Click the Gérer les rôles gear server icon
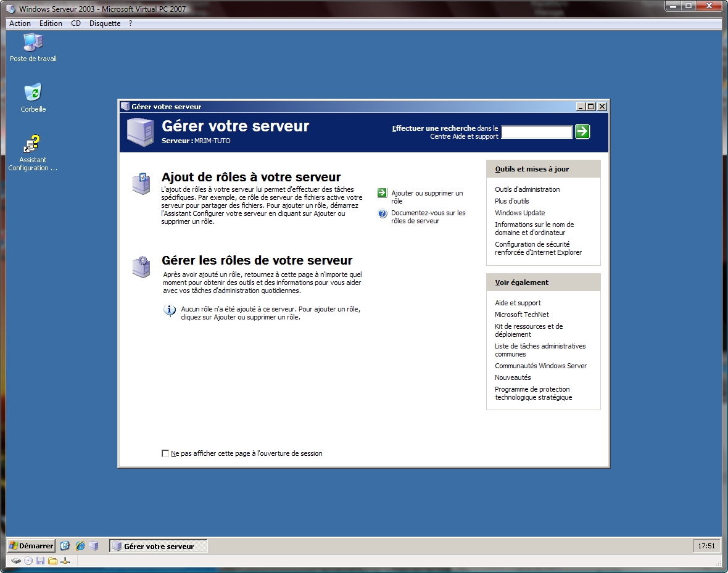728x573 pixels. (x=141, y=267)
